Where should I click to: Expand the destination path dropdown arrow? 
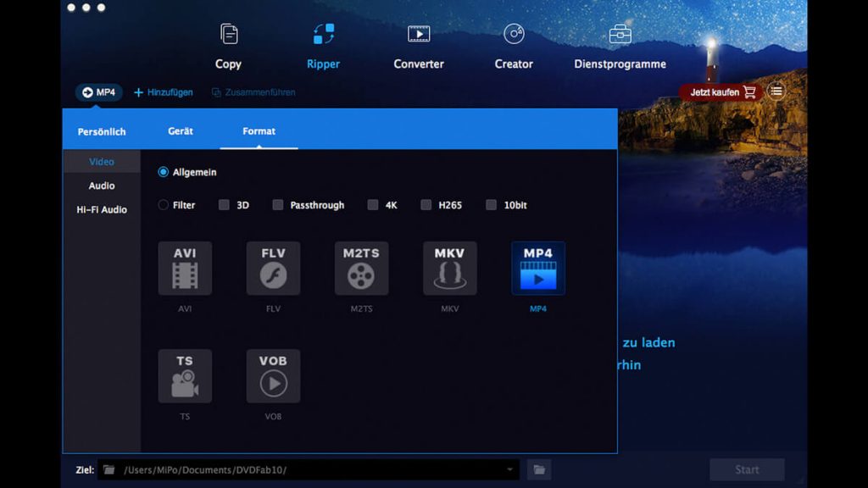click(x=509, y=469)
